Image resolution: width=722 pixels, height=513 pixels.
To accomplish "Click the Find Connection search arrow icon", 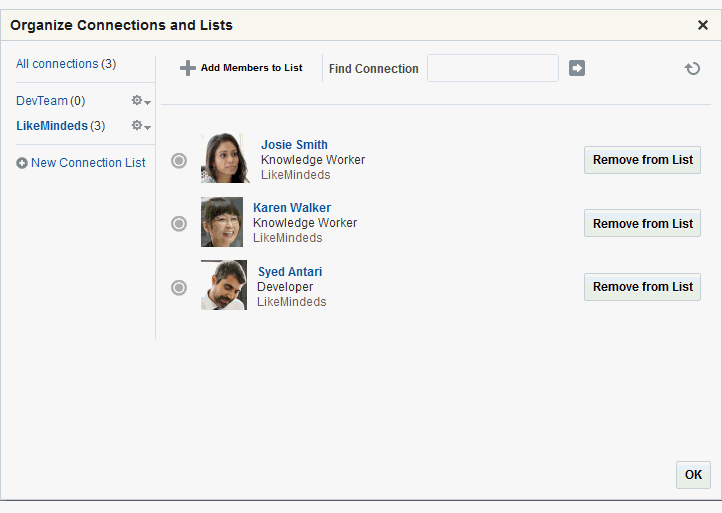I will [577, 68].
